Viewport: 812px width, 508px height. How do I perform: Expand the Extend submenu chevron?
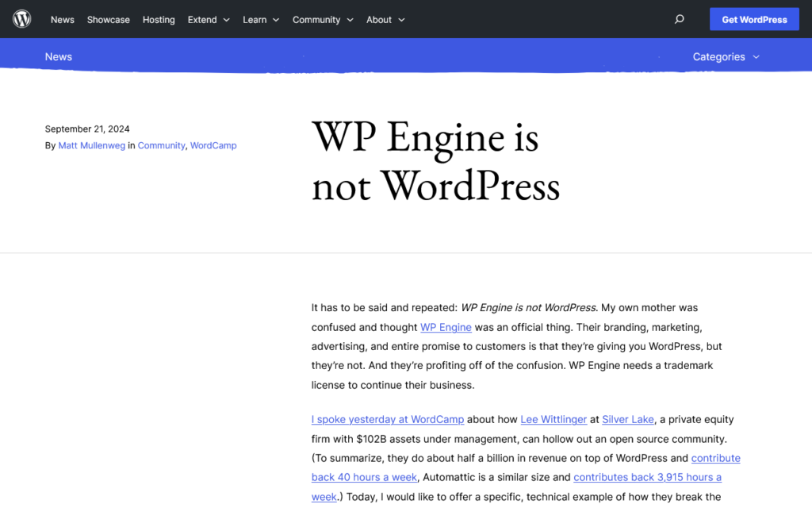click(226, 20)
